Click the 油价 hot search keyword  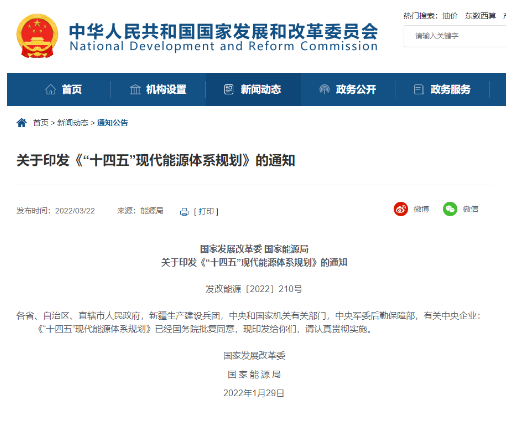[450, 16]
